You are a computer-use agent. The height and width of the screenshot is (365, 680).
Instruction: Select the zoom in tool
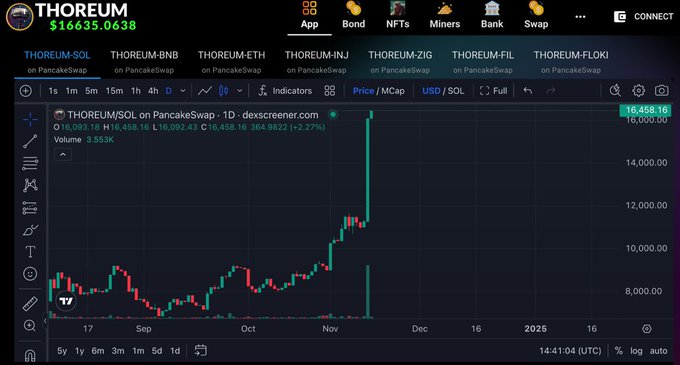(30, 326)
